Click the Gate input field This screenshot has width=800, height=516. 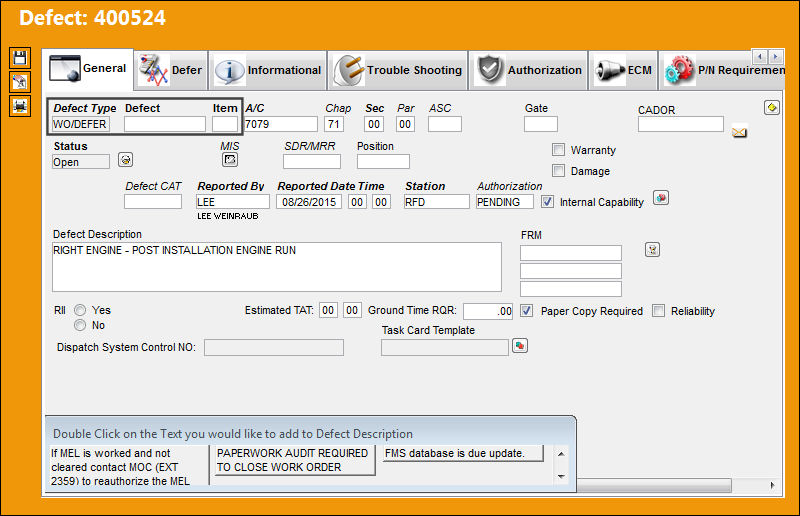pos(541,124)
